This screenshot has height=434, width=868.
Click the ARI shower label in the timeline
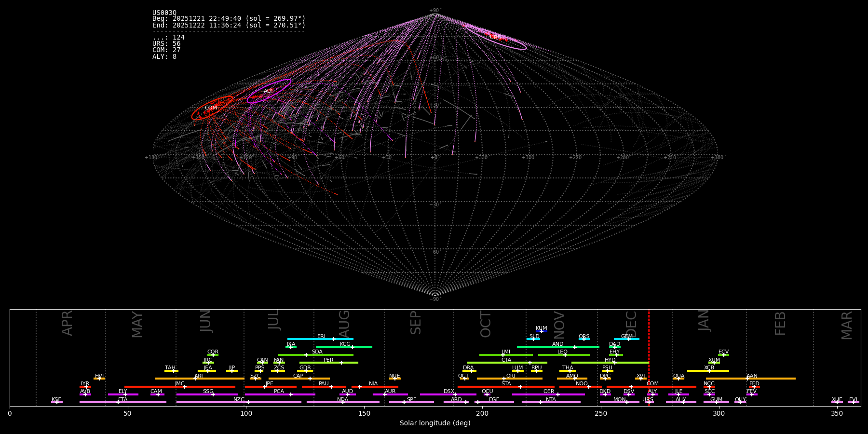[x=199, y=376]
